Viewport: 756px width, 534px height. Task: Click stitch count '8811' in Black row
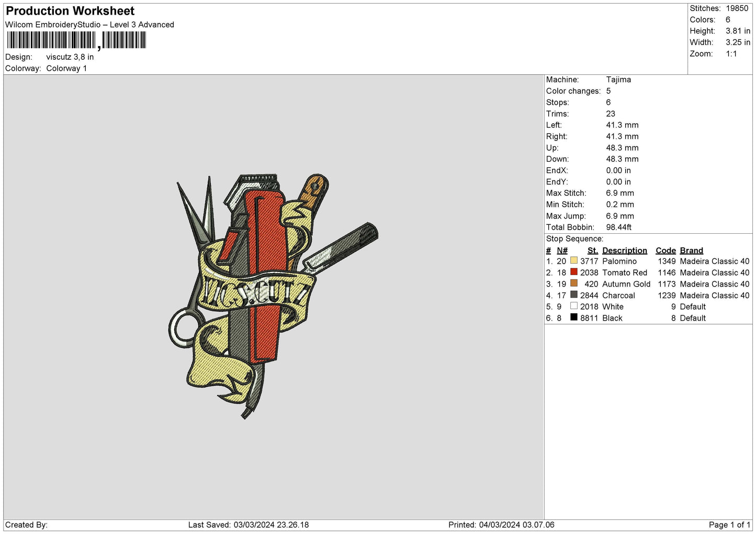(x=589, y=318)
